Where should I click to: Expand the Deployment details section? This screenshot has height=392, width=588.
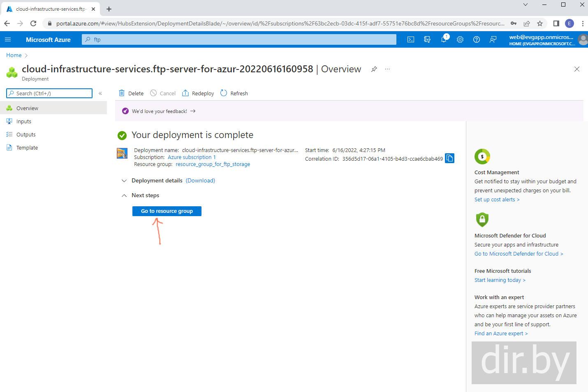pyautogui.click(x=124, y=181)
